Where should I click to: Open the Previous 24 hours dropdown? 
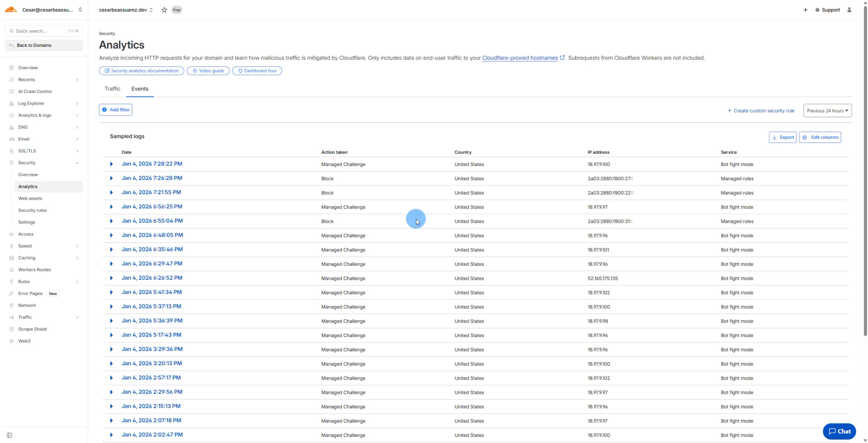(x=827, y=110)
